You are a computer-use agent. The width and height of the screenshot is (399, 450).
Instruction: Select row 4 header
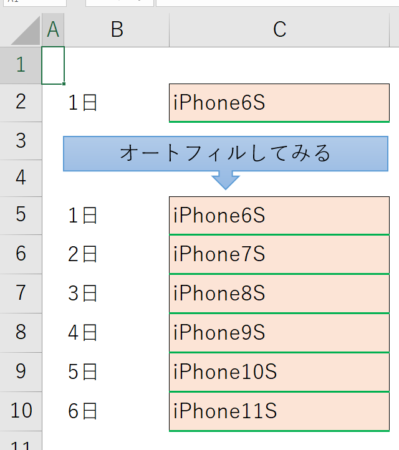pyautogui.click(x=21, y=178)
